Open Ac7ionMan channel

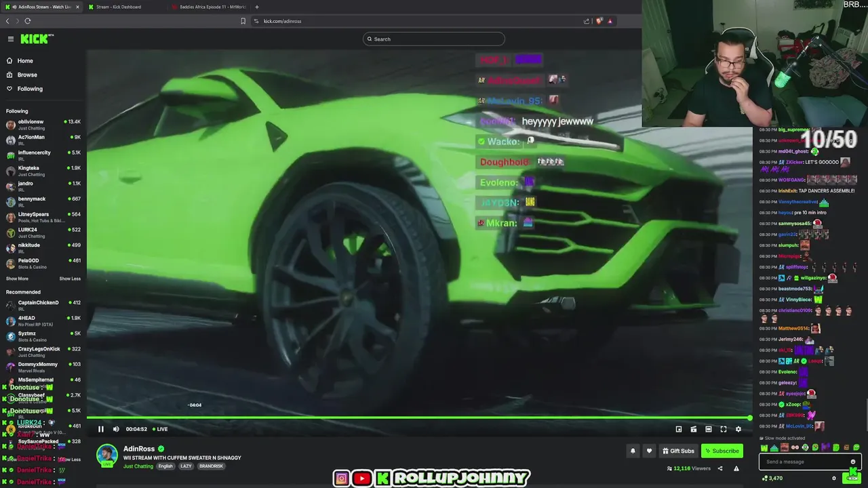tap(43, 140)
